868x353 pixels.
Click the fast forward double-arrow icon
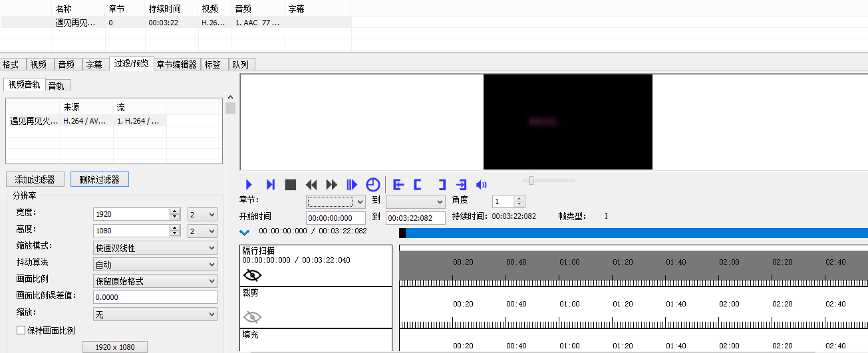tap(331, 185)
